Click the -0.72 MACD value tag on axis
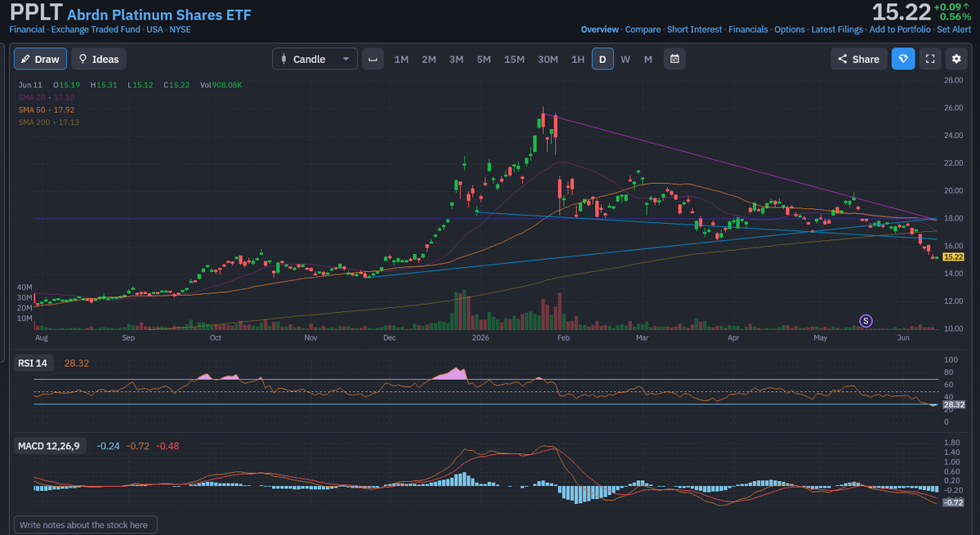The width and height of the screenshot is (980, 535). point(954,502)
